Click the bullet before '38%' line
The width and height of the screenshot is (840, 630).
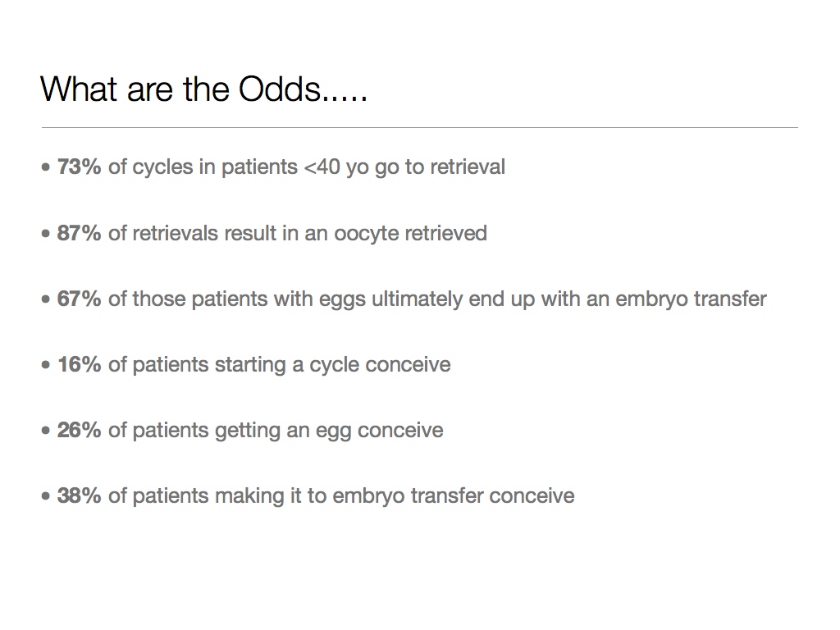click(46, 496)
